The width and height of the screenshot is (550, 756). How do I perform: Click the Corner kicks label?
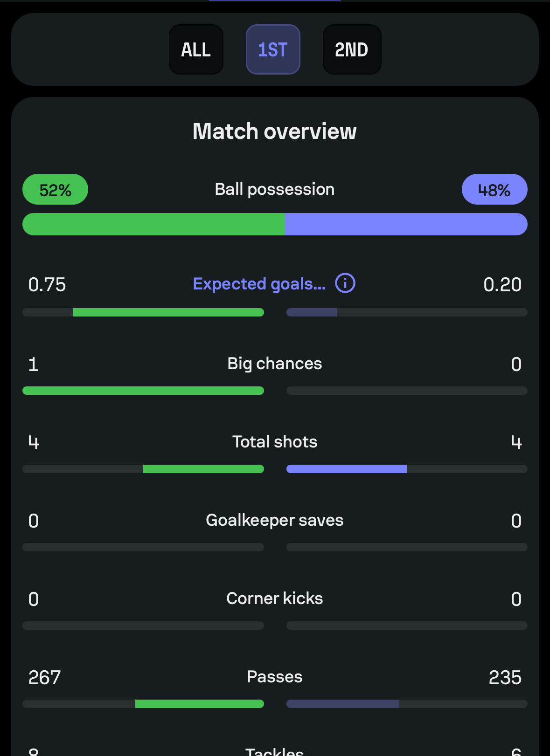point(275,598)
